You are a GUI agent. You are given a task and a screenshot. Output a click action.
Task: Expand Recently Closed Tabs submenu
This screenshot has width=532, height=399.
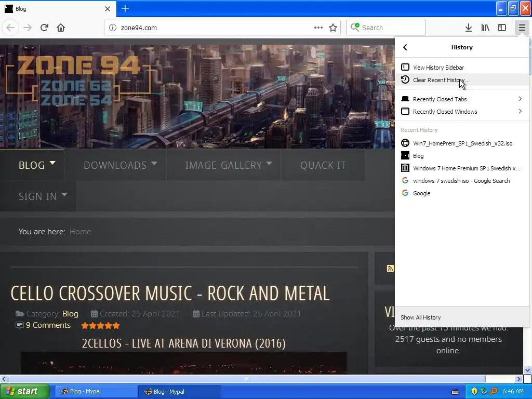pyautogui.click(x=462, y=99)
